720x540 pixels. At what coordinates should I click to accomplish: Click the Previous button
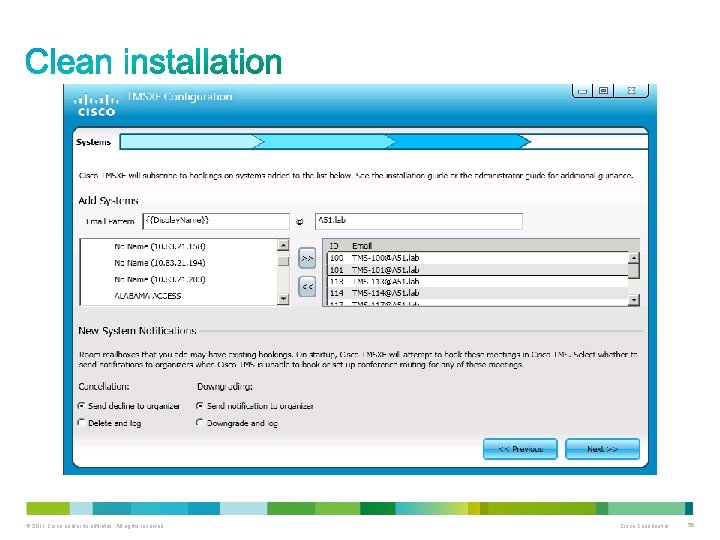[x=520, y=449]
